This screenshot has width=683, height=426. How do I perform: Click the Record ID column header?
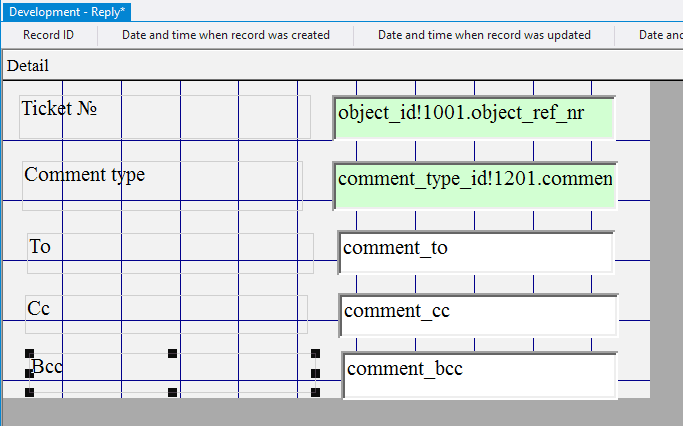(x=49, y=35)
